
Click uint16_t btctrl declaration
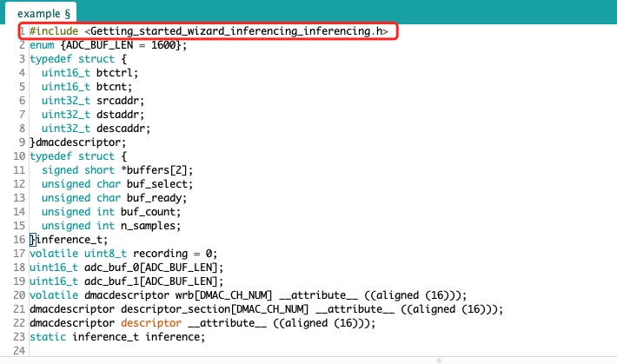(90, 73)
